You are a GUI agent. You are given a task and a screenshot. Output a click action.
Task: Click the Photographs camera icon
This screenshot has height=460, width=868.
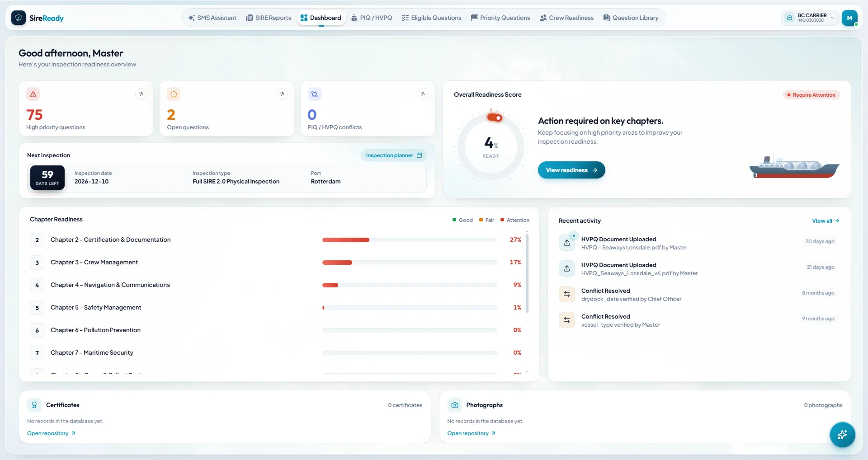pyautogui.click(x=455, y=405)
